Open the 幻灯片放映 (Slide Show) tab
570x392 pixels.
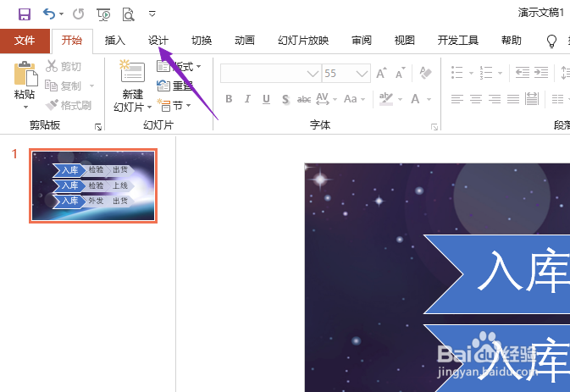point(303,41)
